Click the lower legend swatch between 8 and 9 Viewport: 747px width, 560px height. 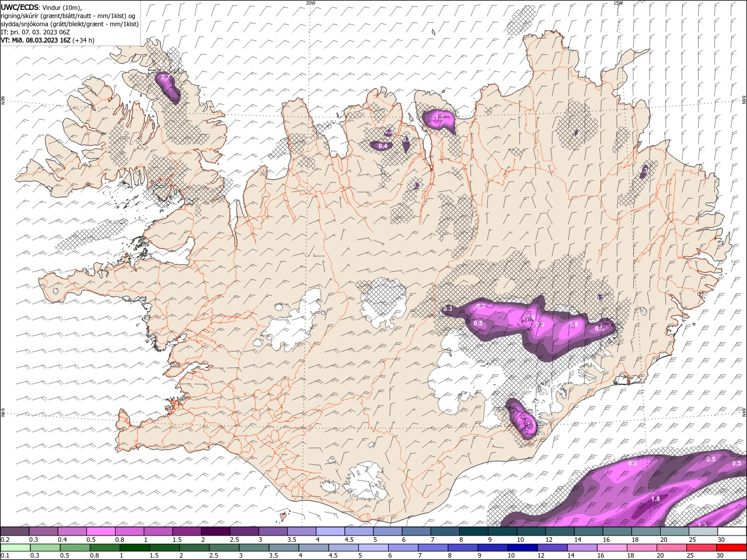point(462,548)
